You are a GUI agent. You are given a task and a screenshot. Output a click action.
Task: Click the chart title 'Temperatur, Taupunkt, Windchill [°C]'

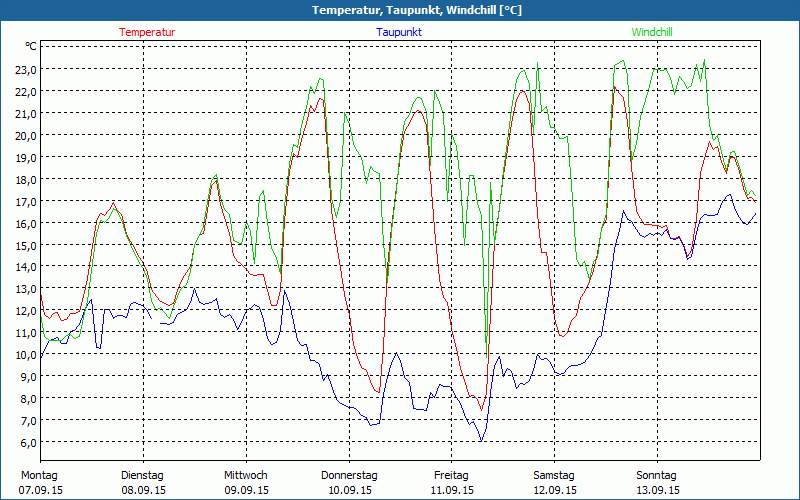(x=417, y=10)
